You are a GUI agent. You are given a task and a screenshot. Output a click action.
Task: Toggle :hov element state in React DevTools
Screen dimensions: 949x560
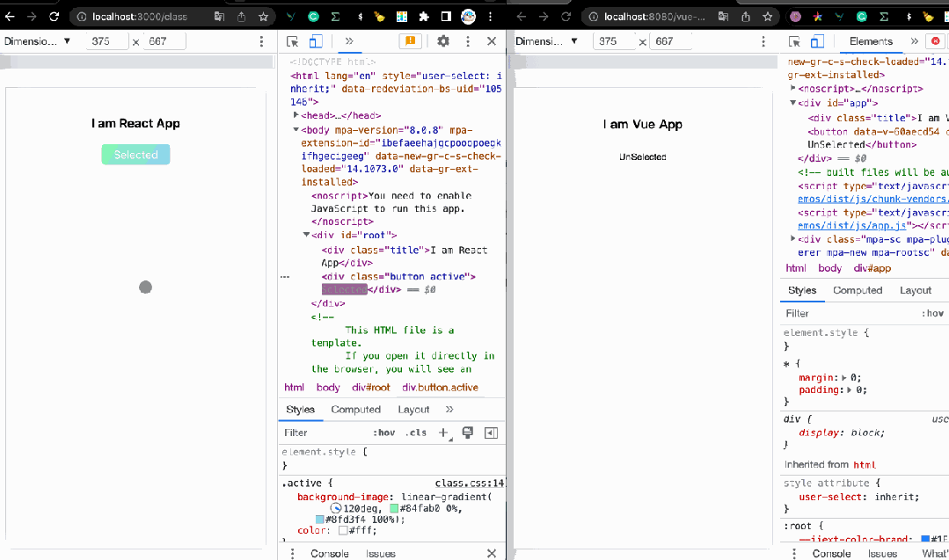click(383, 433)
